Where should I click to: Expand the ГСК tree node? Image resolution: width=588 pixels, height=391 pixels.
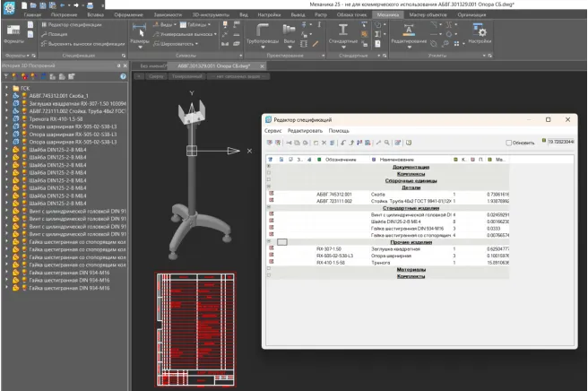(6, 89)
